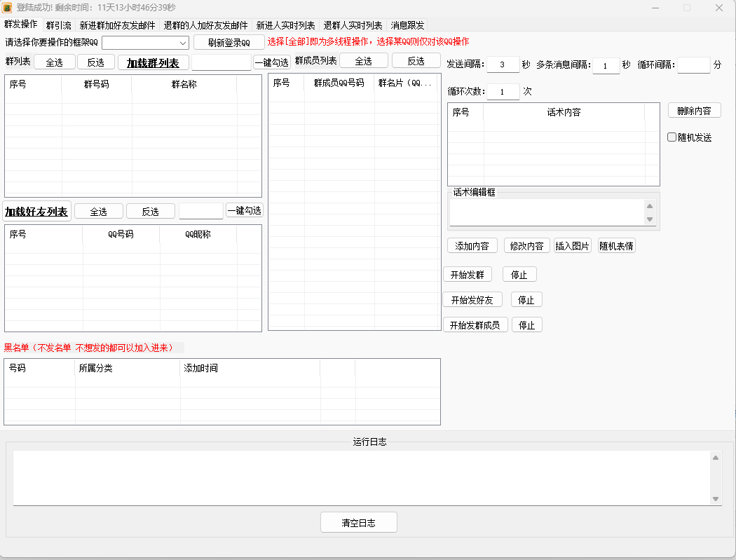Screen dimensions: 736x560
Task: Invert member selection with 群成员列表 反选
Action: tap(416, 60)
